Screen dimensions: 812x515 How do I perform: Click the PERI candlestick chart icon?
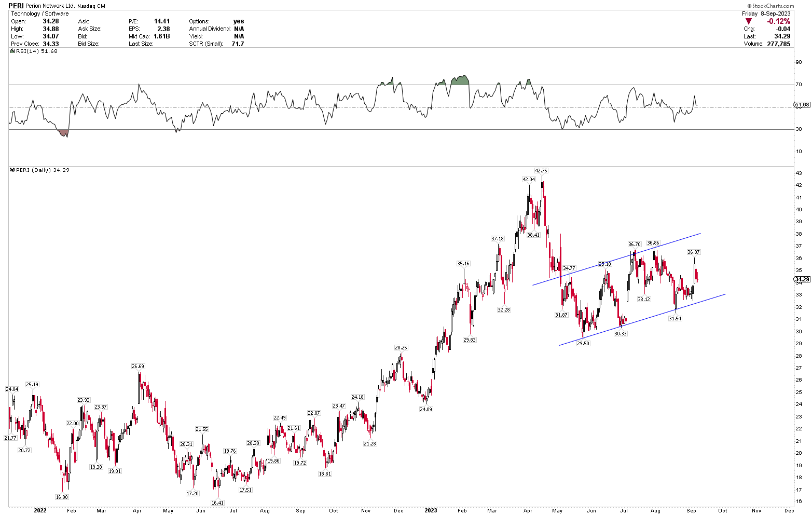pos(12,170)
